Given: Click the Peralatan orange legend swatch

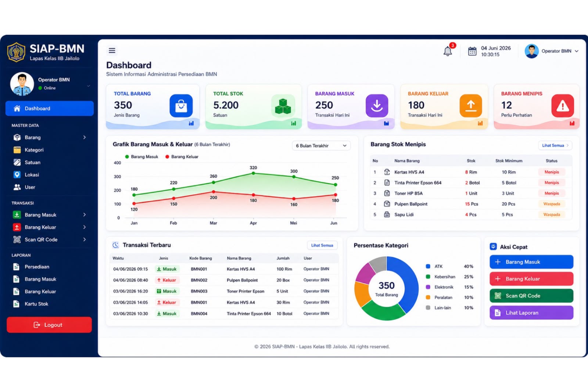Looking at the screenshot, I should (428, 297).
